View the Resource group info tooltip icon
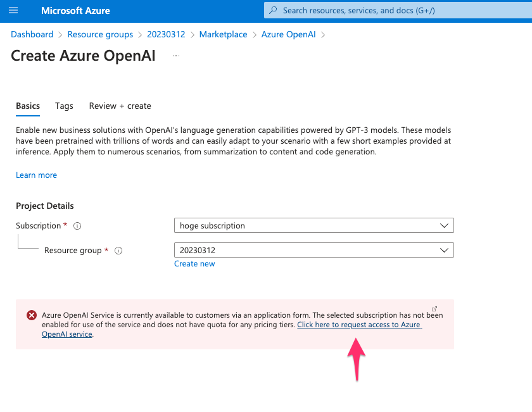The height and width of the screenshot is (412, 532). (118, 250)
